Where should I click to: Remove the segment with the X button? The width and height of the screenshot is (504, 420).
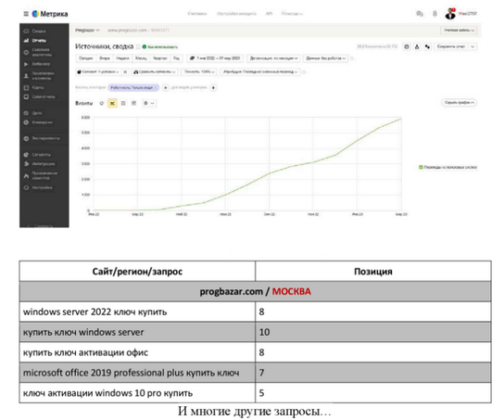(x=125, y=71)
